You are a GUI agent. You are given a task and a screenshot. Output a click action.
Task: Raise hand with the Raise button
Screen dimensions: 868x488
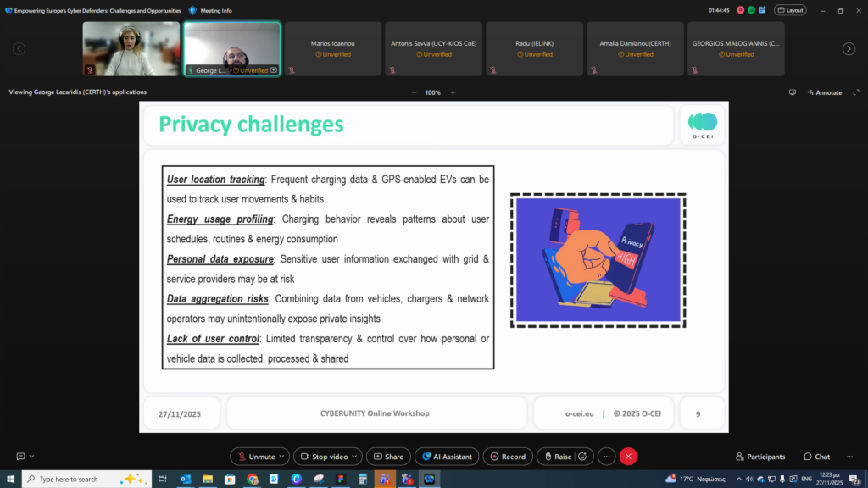coord(557,457)
